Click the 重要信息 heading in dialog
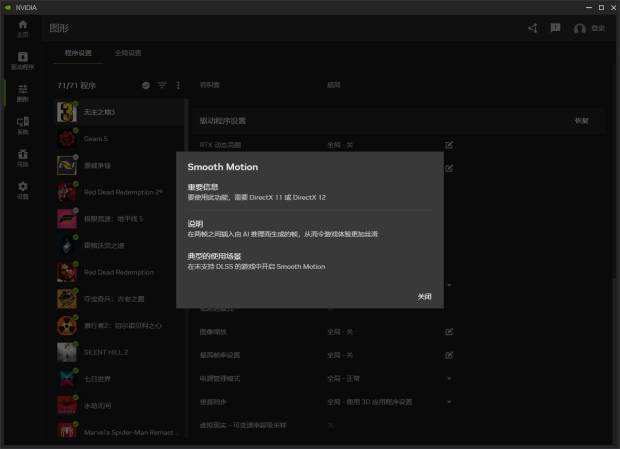Screen dimensions: 620x449 (x=203, y=187)
